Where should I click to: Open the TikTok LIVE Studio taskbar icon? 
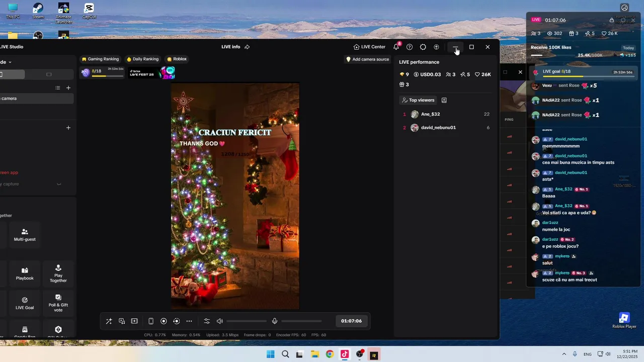[344, 354]
